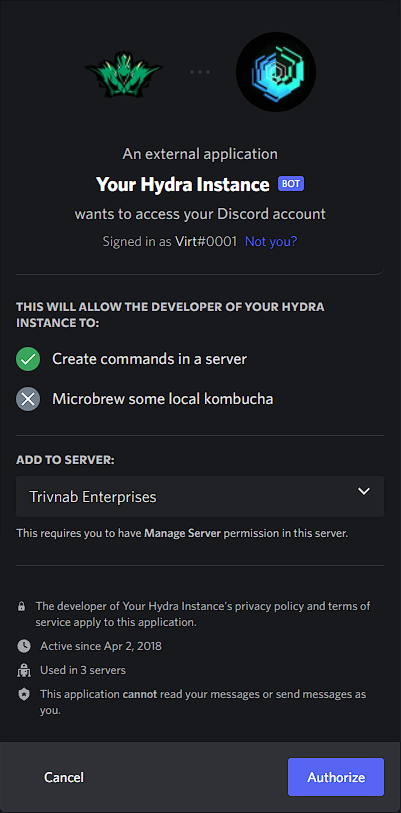This screenshot has width=401, height=813.
Task: Cancel the authorization request
Action: coord(64,777)
